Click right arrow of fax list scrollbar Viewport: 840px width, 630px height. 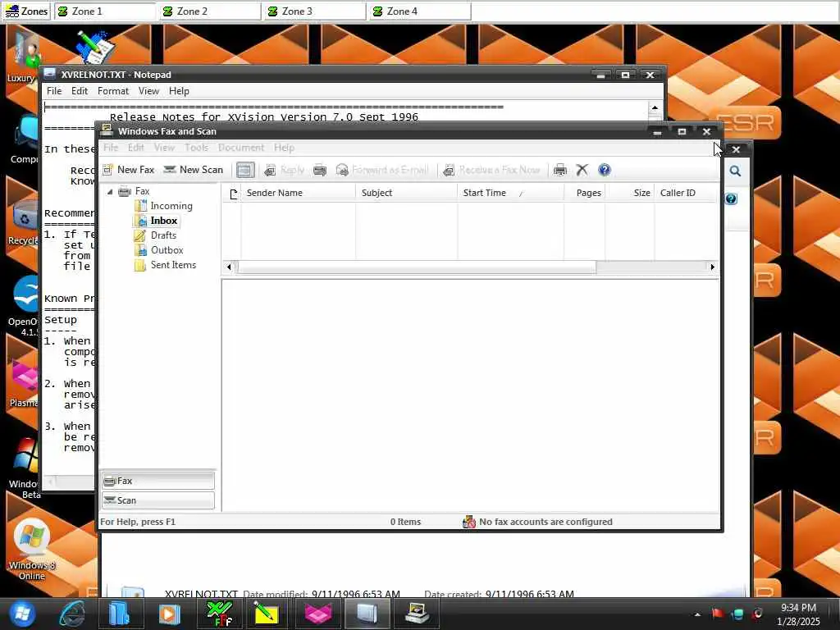[x=712, y=267]
